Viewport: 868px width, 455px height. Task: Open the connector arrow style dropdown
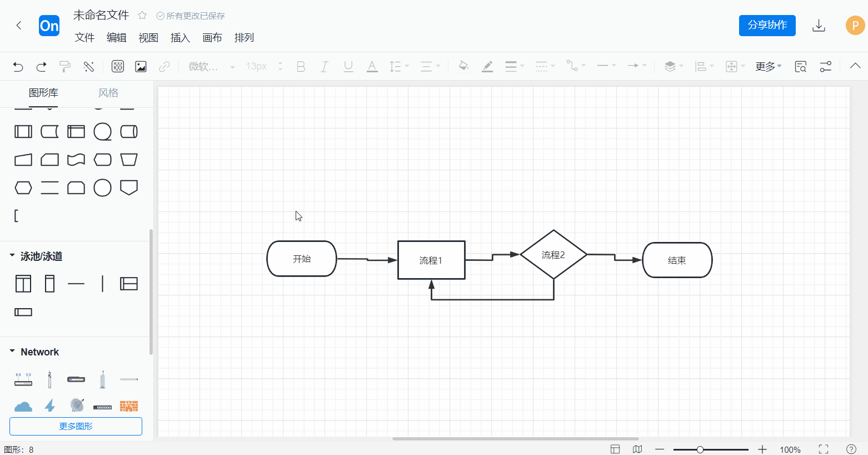pyautogui.click(x=637, y=66)
